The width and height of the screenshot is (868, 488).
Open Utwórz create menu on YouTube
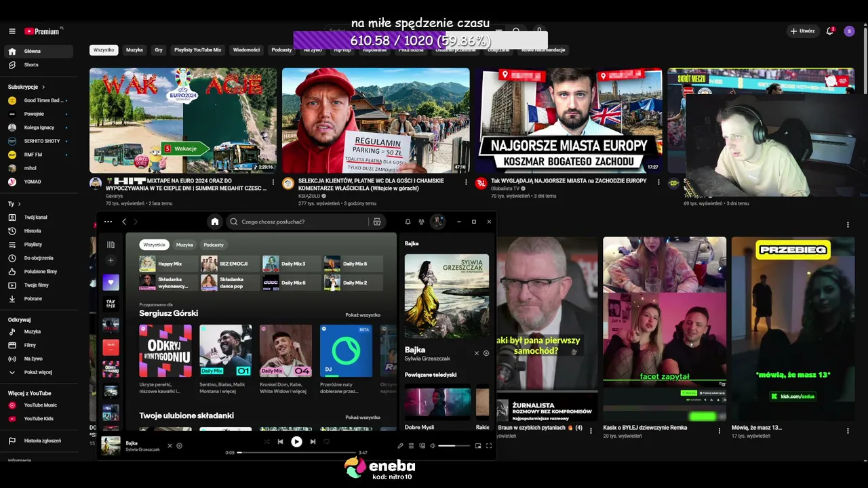pos(802,31)
